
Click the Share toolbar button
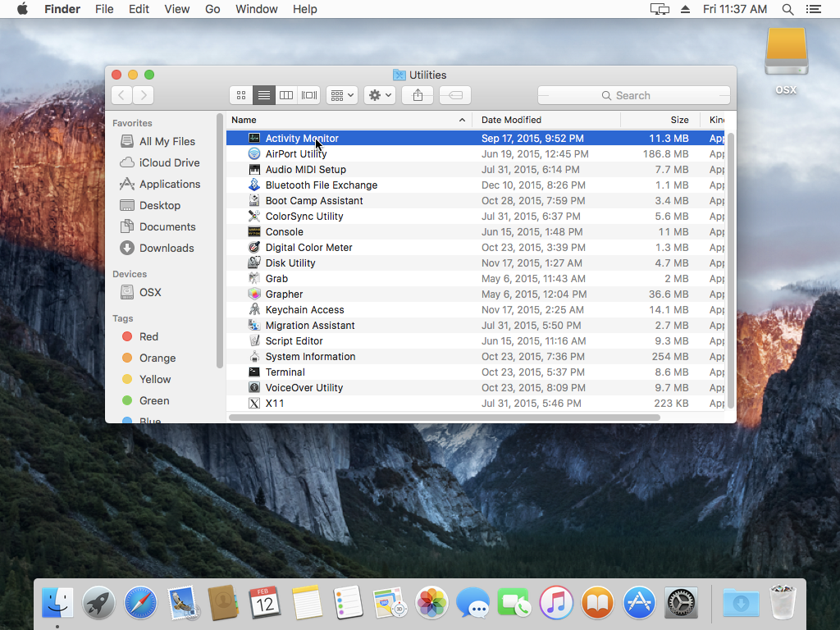[418, 95]
